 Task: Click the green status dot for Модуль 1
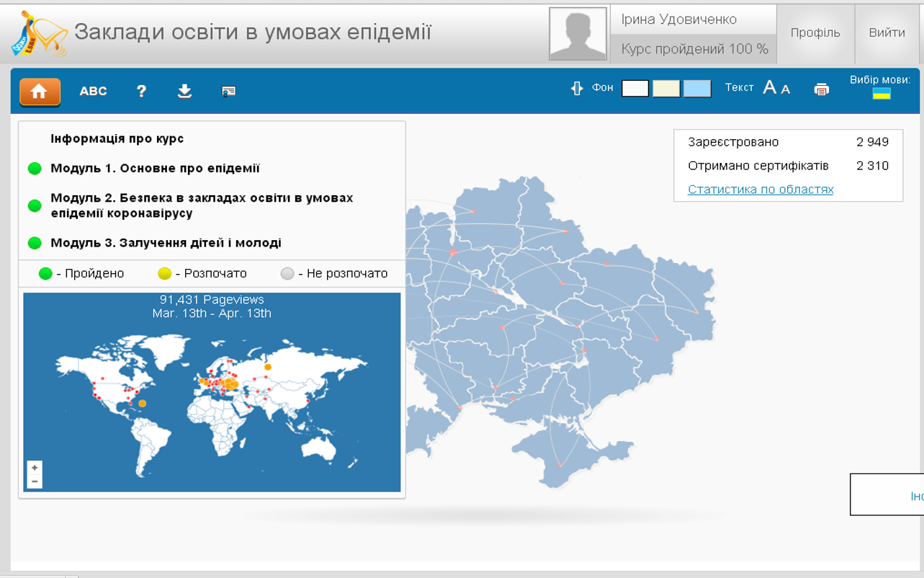pyautogui.click(x=35, y=169)
